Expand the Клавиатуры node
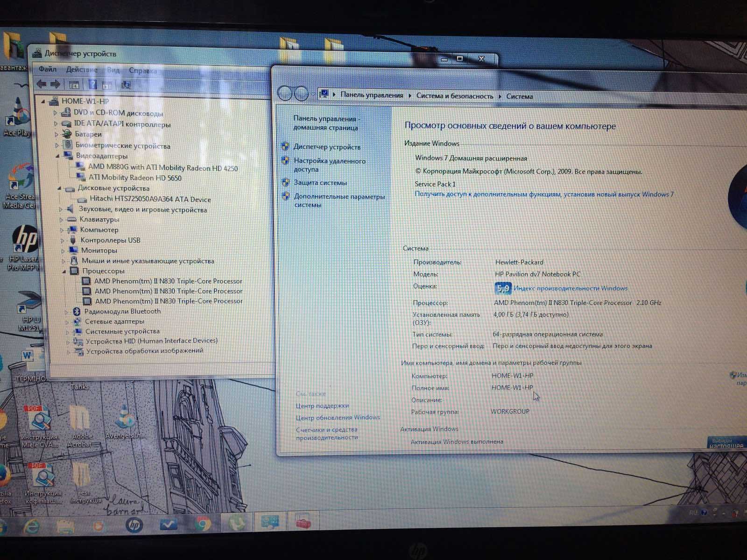Viewport: 747px width, 560px height. tap(61, 219)
